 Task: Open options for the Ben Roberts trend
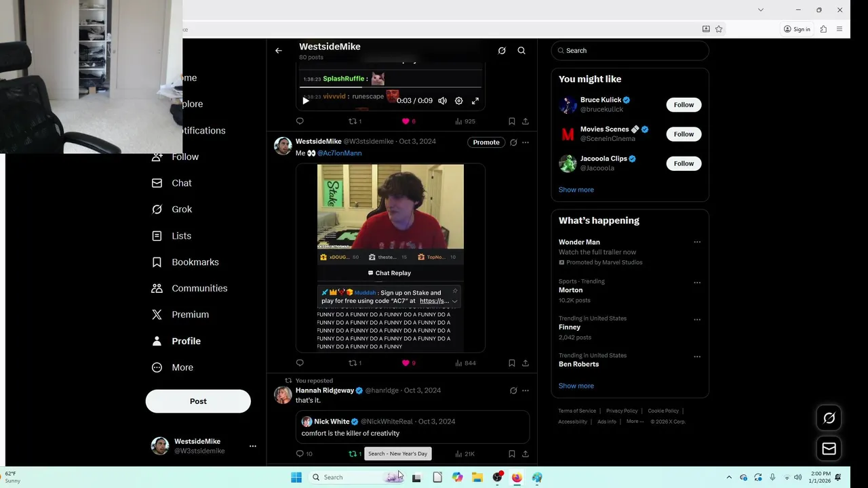click(x=697, y=357)
